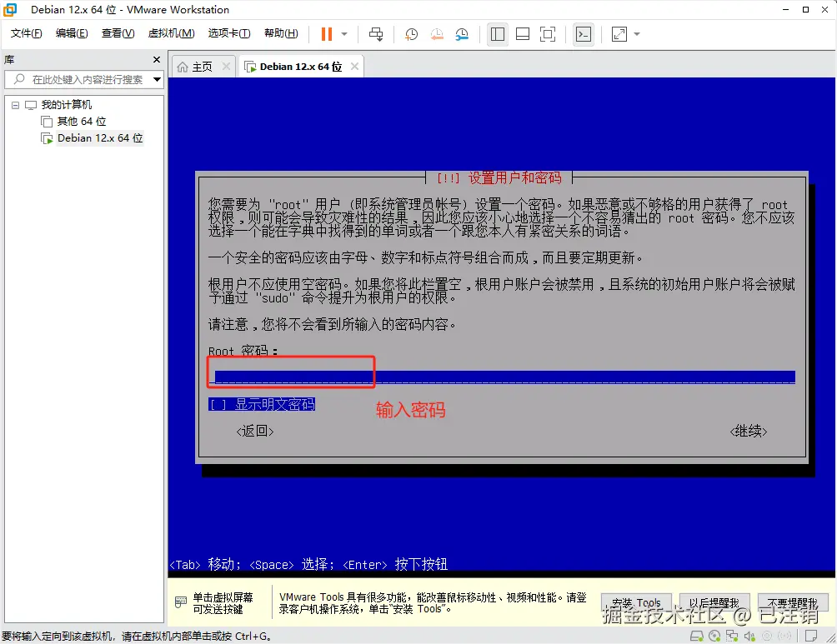Show or hide the thumbnail bar icon
Viewport: 837px width, 644px height.
[x=524, y=34]
